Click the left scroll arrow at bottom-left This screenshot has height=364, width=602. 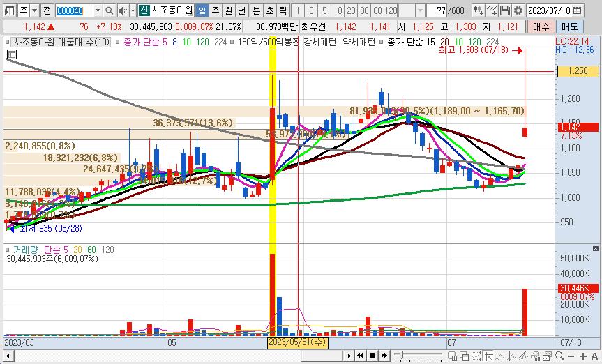(x=7, y=356)
